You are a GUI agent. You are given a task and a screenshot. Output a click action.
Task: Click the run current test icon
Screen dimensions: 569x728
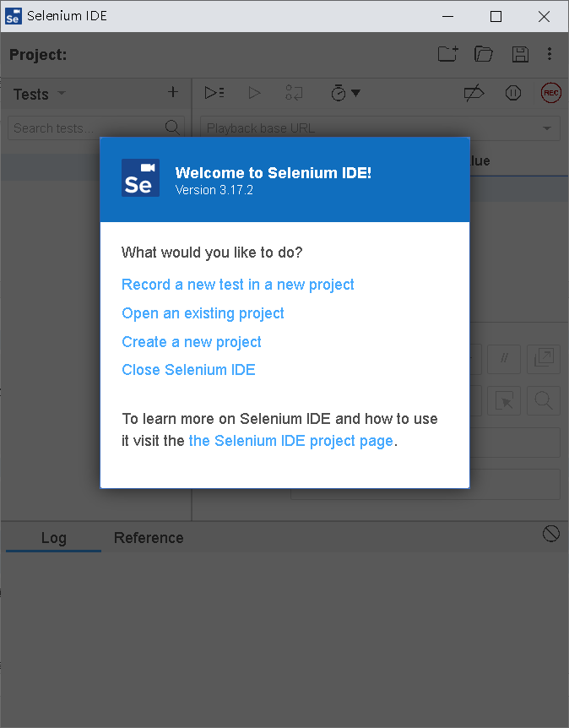(x=254, y=93)
